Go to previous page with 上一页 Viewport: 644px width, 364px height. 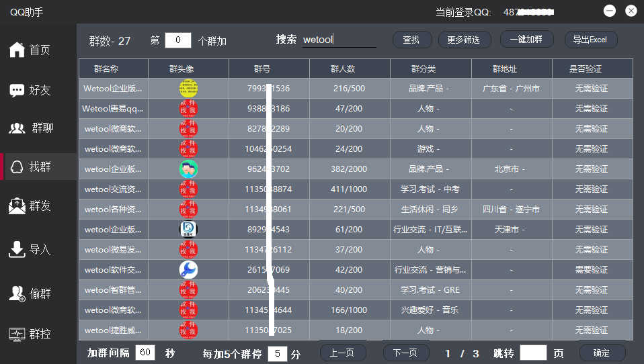(x=343, y=353)
